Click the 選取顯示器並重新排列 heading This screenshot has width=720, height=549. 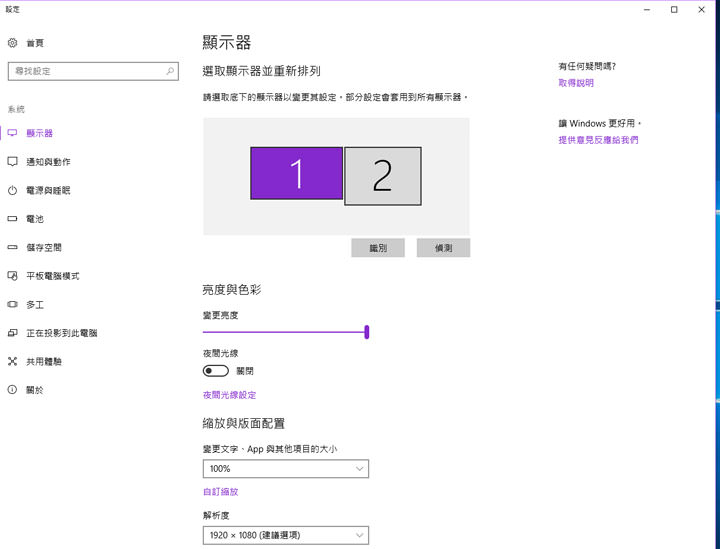click(261, 71)
